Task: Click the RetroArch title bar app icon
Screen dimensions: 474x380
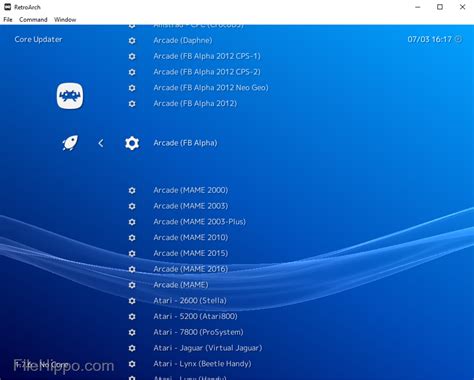Action: point(7,7)
